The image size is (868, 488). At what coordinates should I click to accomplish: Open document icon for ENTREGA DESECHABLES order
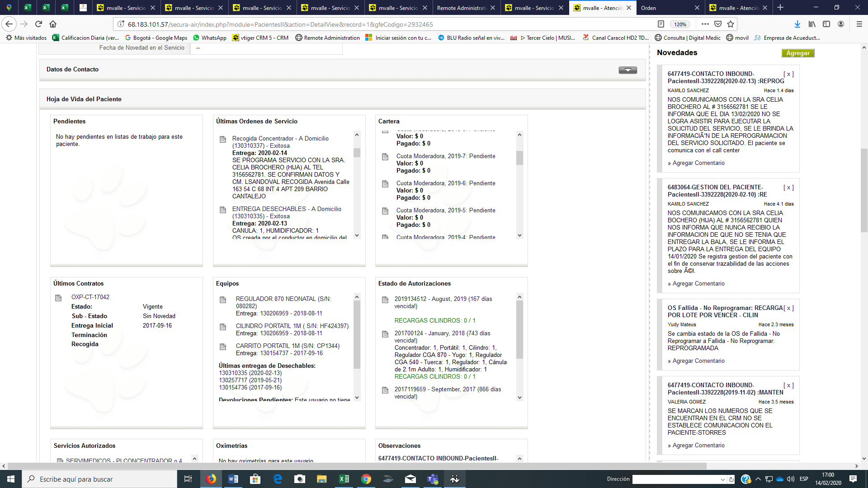(x=223, y=210)
